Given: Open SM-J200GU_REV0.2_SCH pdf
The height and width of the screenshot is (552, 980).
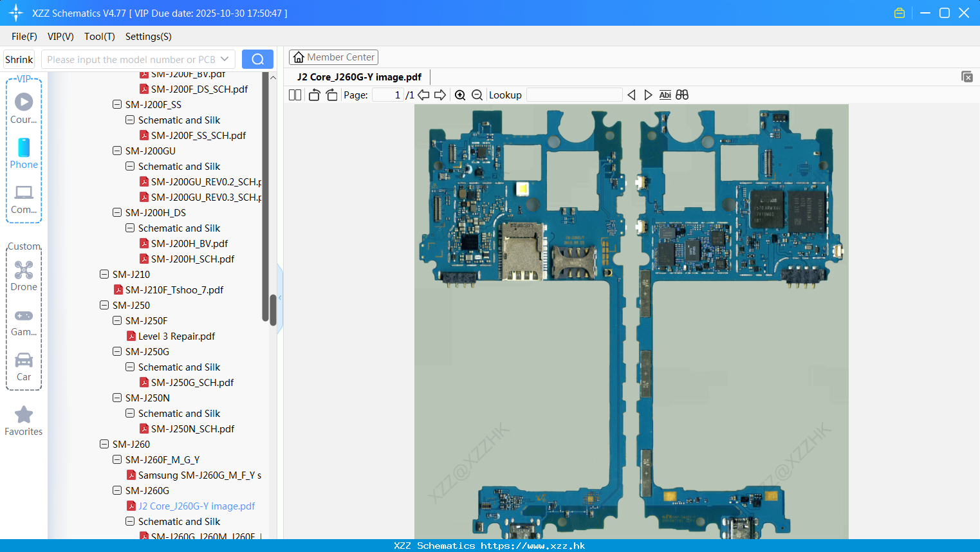Looking at the screenshot, I should point(207,181).
